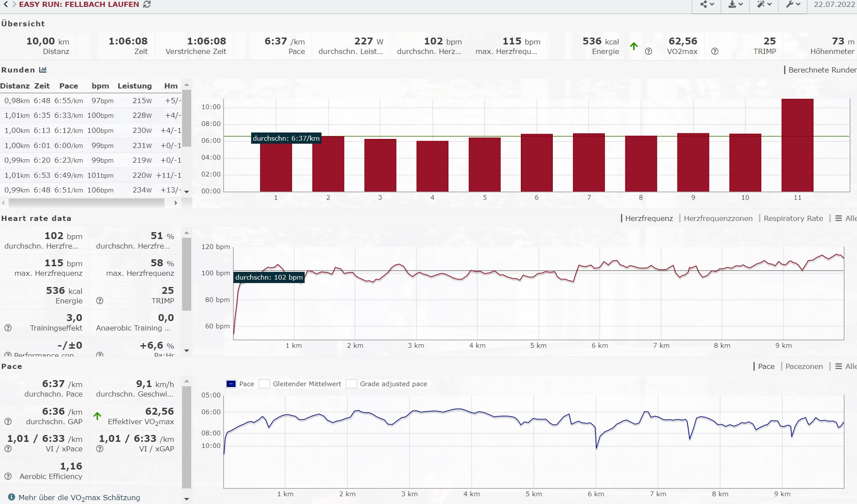Screen dimensions: 857x504
Task: Click the info icon beside Aerobic Efficiency
Action: coord(8,476)
